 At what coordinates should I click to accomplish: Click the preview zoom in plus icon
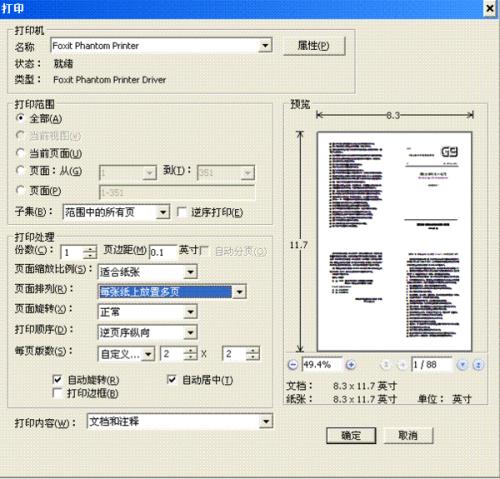click(x=351, y=365)
